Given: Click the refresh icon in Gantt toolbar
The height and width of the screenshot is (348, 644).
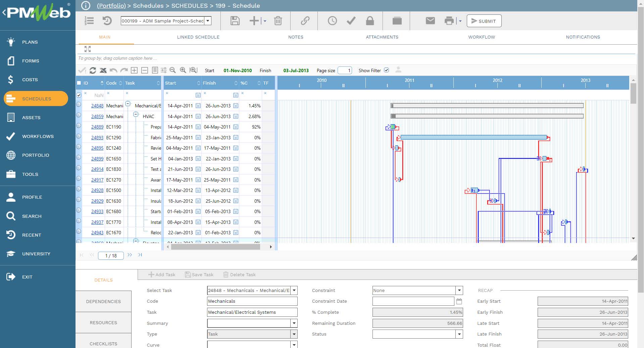Looking at the screenshot, I should 93,70.
